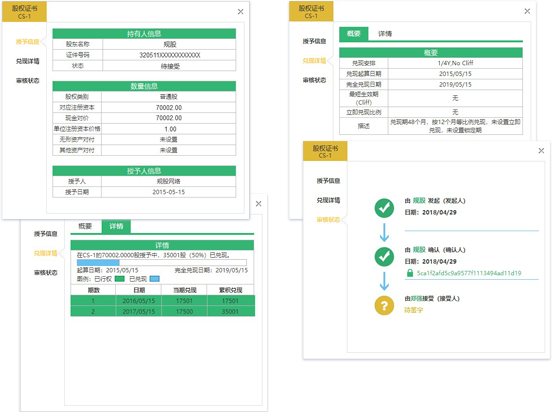Click the blue arrow above the question mark
The height and width of the screenshot is (412, 552).
click(384, 281)
